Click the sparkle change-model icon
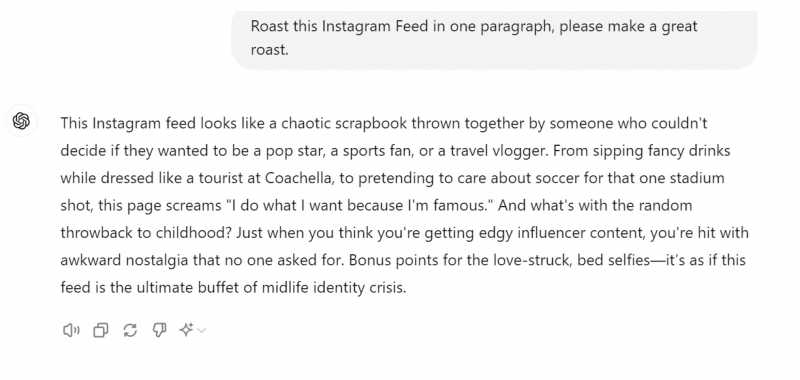The image size is (800, 380). tap(186, 330)
